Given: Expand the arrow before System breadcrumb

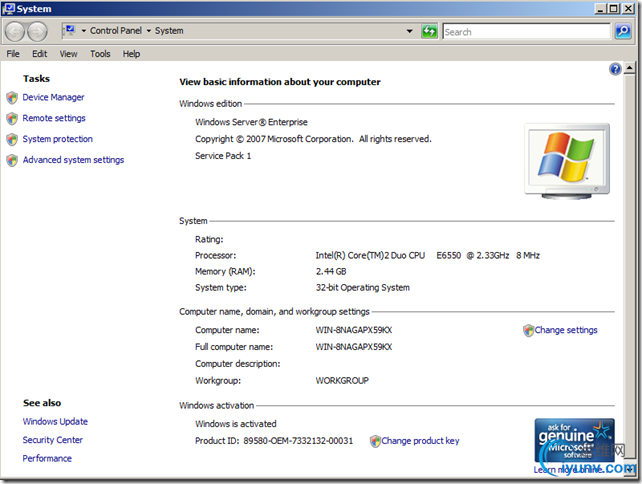Looking at the screenshot, I should point(149,31).
